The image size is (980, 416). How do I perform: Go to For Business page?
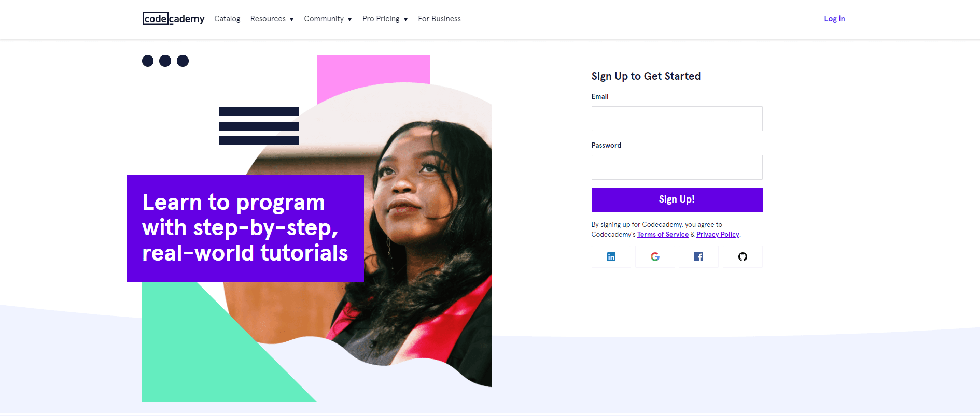(439, 19)
